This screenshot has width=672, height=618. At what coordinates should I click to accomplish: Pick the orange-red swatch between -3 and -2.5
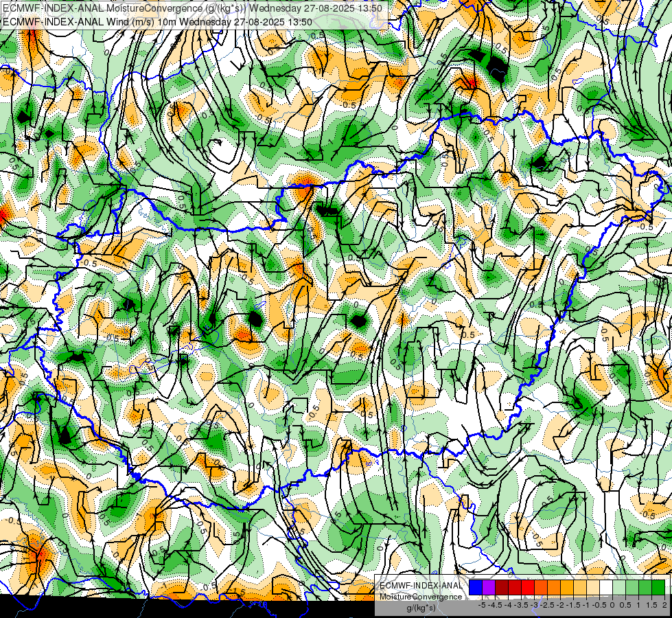pyautogui.click(x=541, y=587)
